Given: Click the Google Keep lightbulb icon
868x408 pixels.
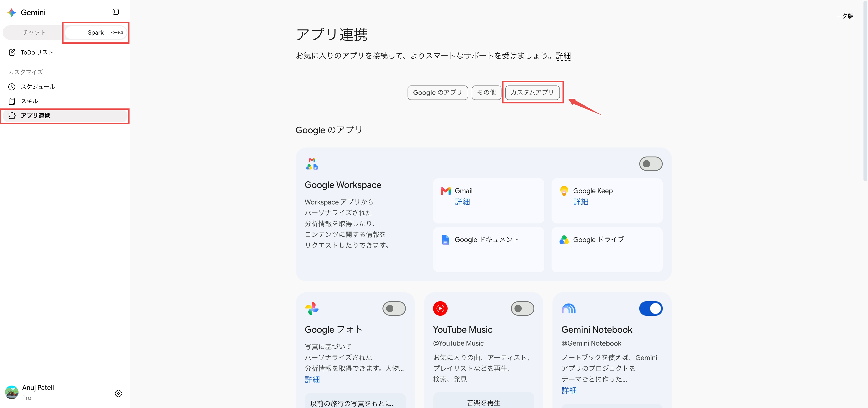Looking at the screenshot, I should point(564,191).
